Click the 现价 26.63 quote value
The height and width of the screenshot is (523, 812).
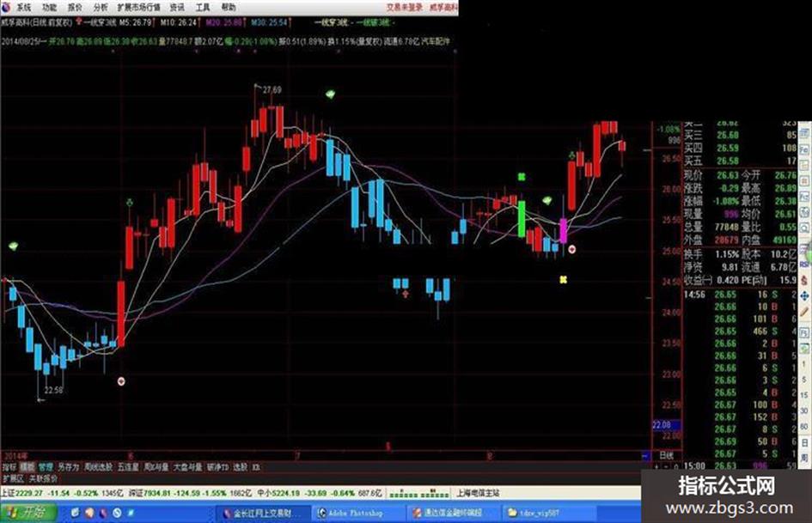pos(728,175)
